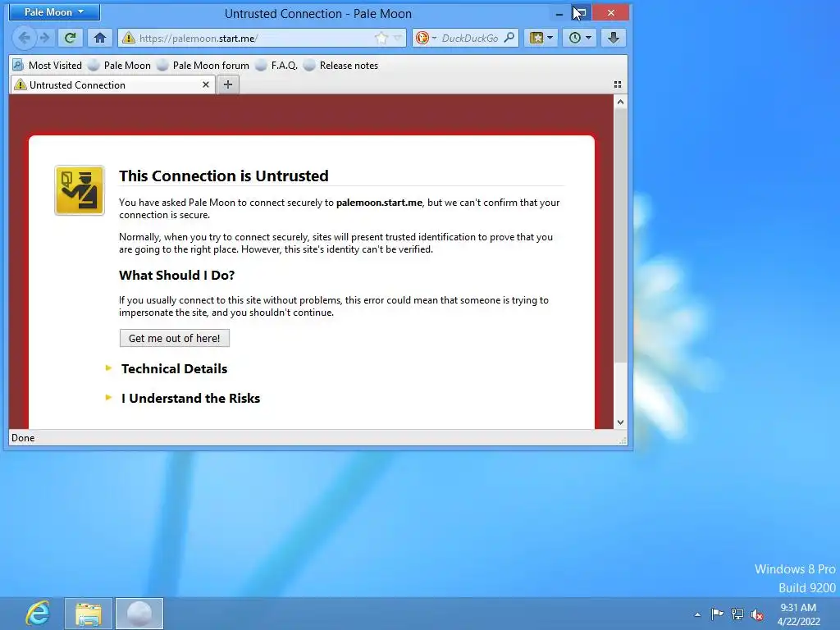The image size is (840, 630).
Task: Open the Pale Moon forum bookmark
Action: (203, 66)
